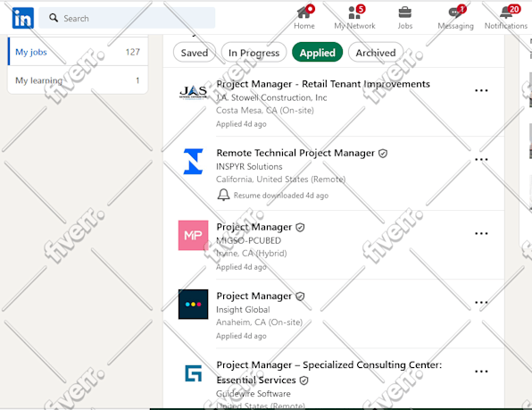The height and width of the screenshot is (410, 532).
Task: Open MIGSO-PCUBED company logo
Action: pos(193,235)
